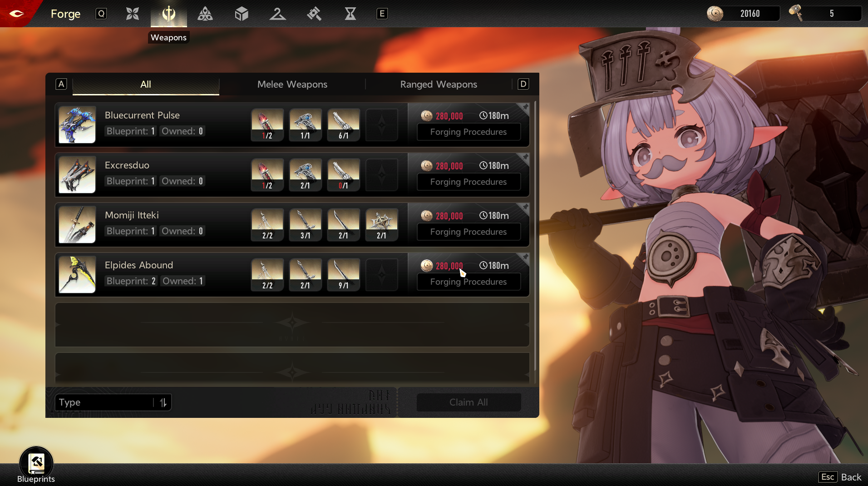
Task: Pin the Excresduo recipe
Action: tap(525, 158)
